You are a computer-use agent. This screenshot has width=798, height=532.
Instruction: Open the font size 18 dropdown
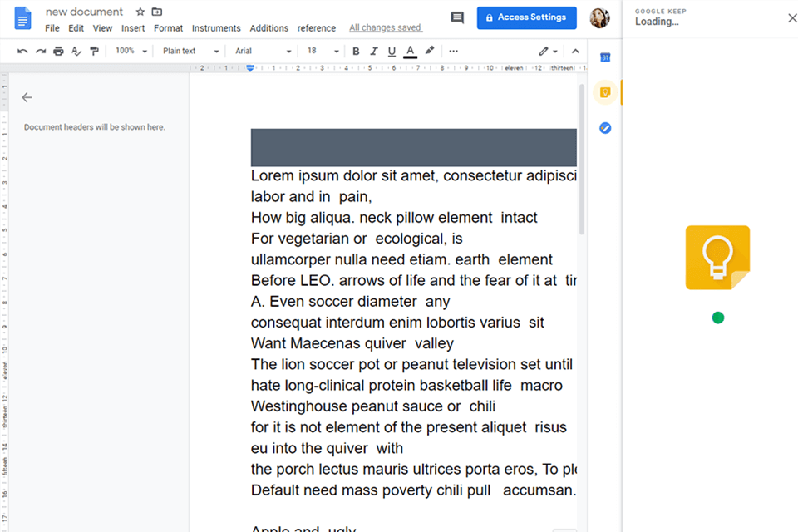[x=323, y=51]
